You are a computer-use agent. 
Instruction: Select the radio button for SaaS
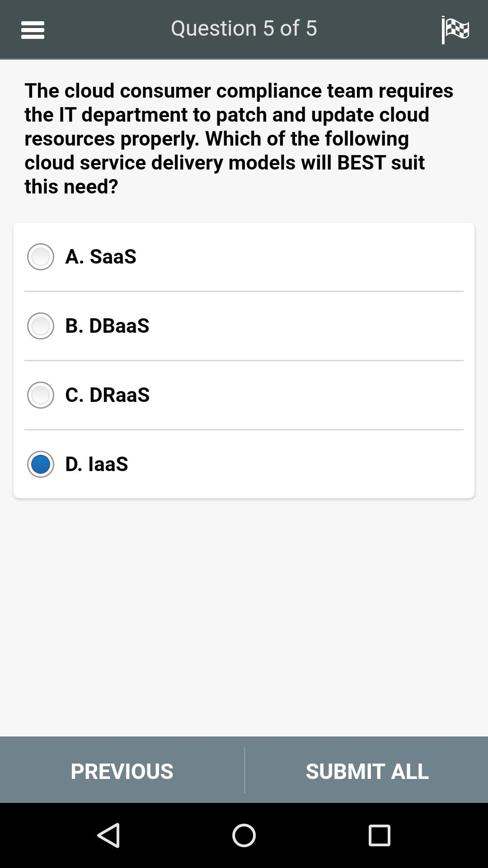coord(41,257)
